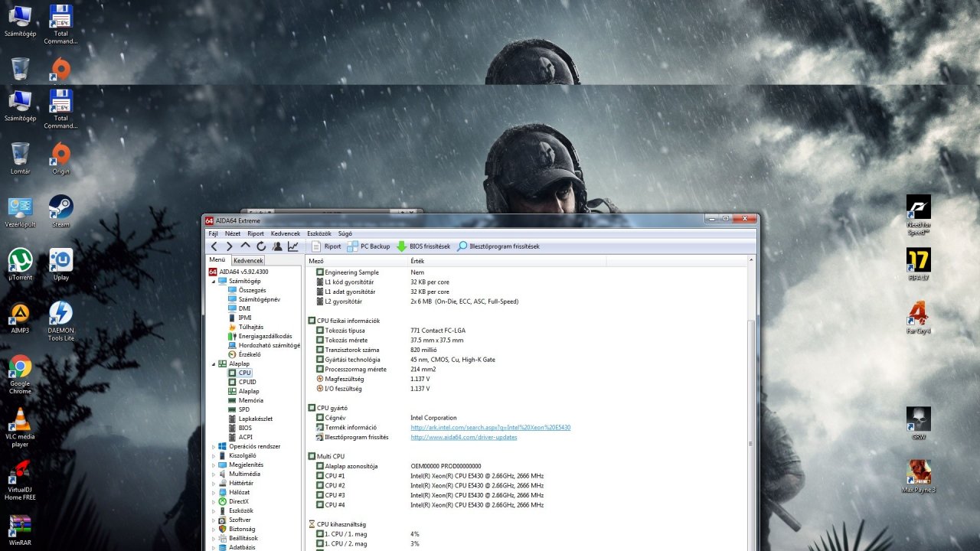
Task: Launch VLC media player shortcut
Action: tap(20, 427)
